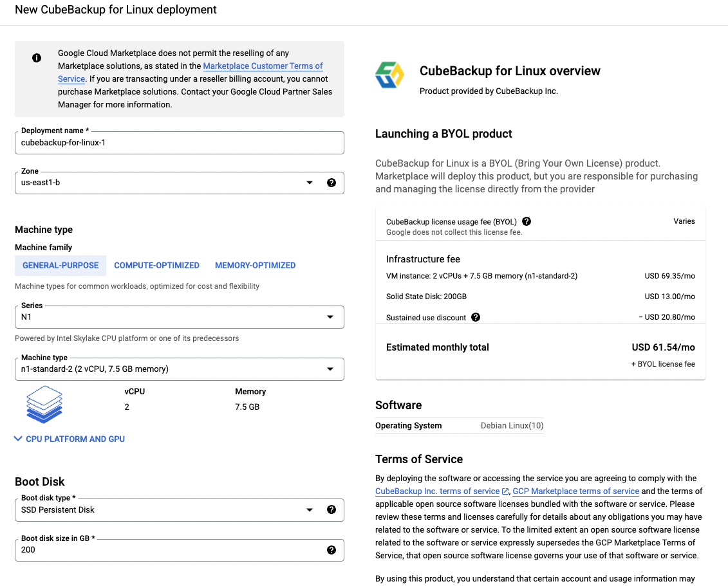Click the Solid State Disk: 200GB line
The height and width of the screenshot is (586, 728).
[426, 297]
